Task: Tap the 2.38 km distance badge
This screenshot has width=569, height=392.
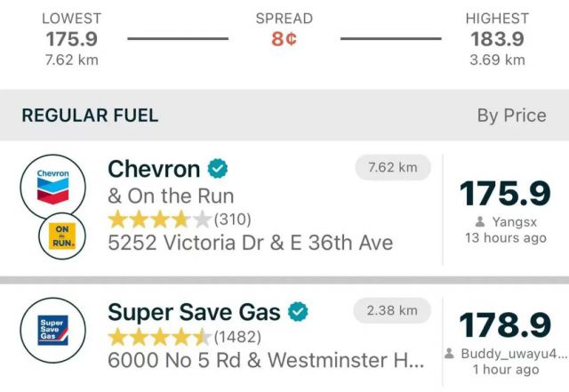Action: coord(392,310)
